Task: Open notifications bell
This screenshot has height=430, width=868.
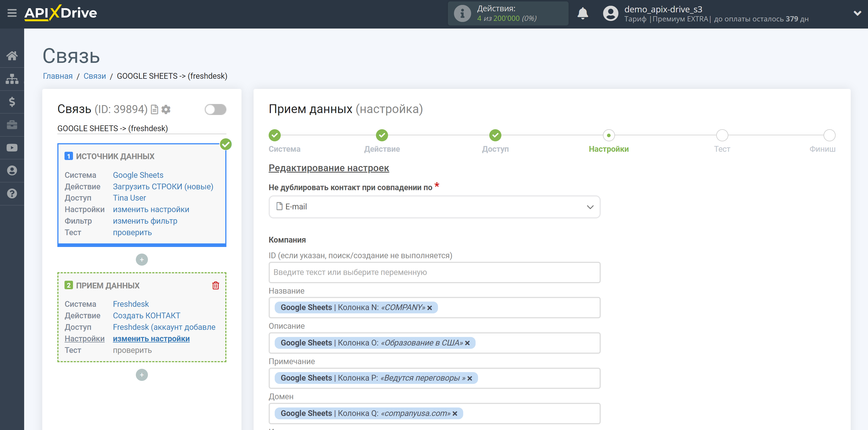Action: point(583,13)
